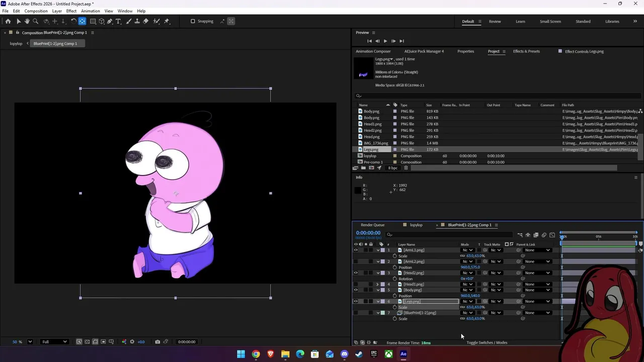Open show channel color management icon

124,342
